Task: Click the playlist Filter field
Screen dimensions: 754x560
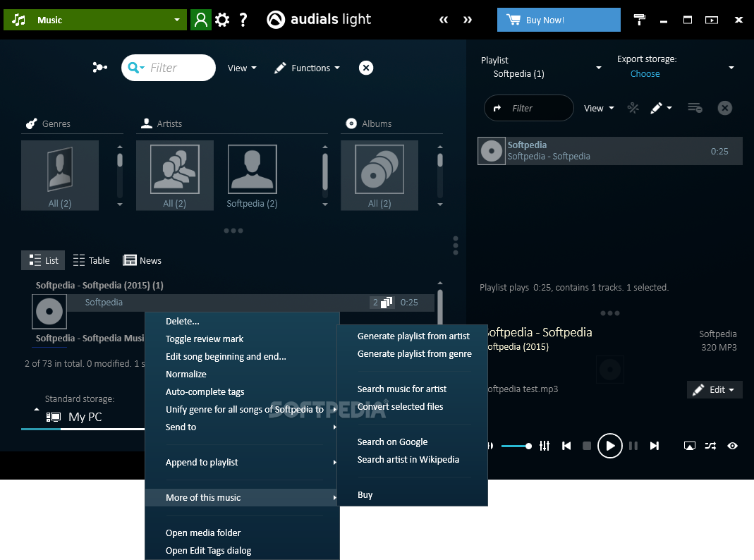Action: click(528, 108)
